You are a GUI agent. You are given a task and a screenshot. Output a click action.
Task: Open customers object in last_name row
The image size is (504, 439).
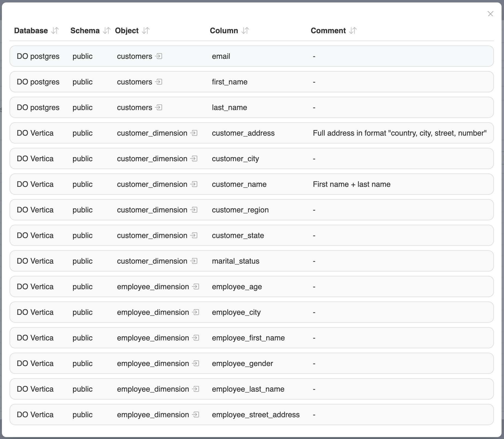[159, 107]
